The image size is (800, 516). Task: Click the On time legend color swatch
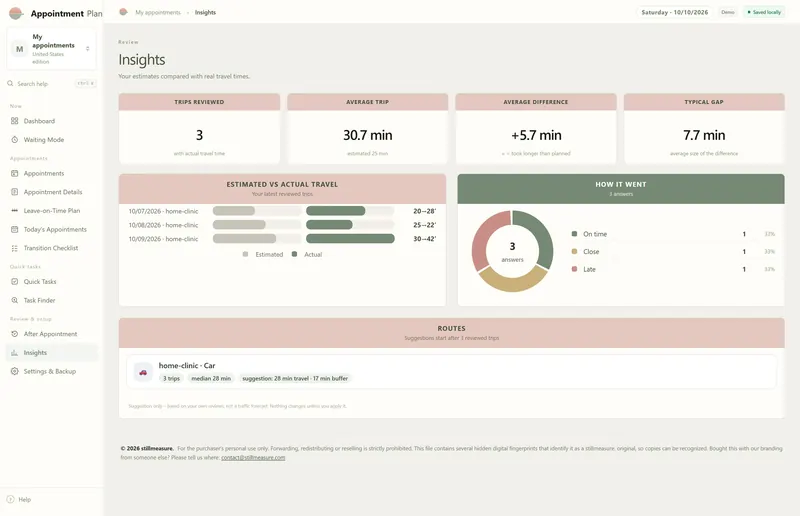[574, 234]
